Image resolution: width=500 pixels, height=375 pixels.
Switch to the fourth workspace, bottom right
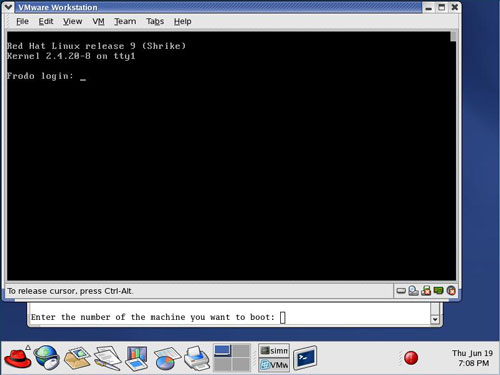pyautogui.click(x=241, y=365)
